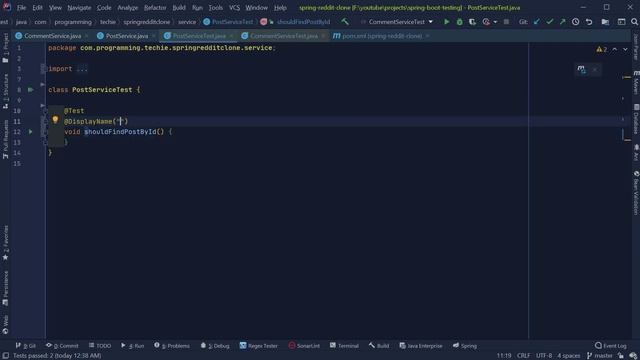640x360 pixels.
Task: Toggle Bean Validation tool window
Action: click(x=636, y=193)
